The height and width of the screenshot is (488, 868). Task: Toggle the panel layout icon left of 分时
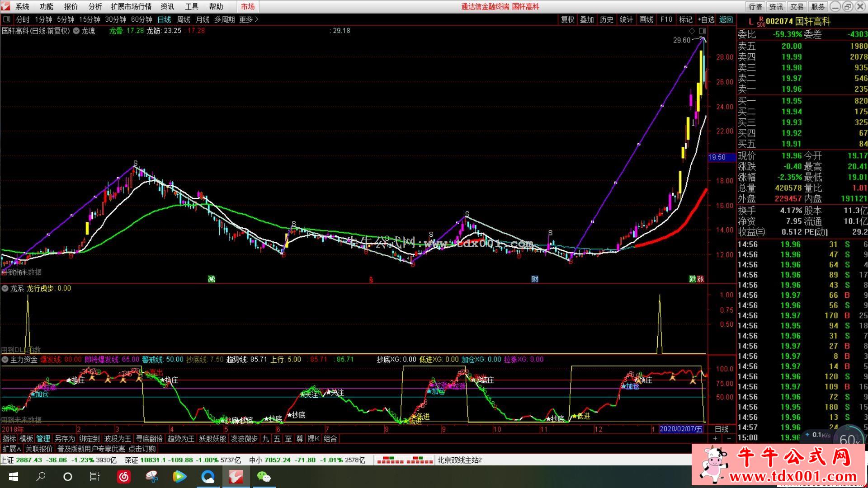tap(7, 19)
